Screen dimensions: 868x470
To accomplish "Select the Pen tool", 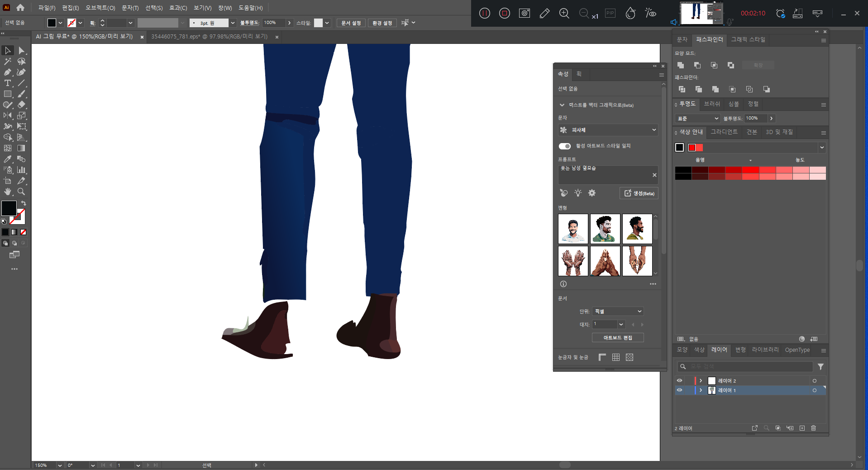I will click(8, 72).
